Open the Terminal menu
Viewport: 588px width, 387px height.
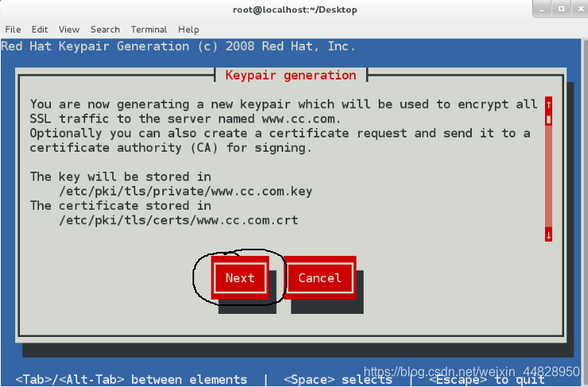pos(149,29)
